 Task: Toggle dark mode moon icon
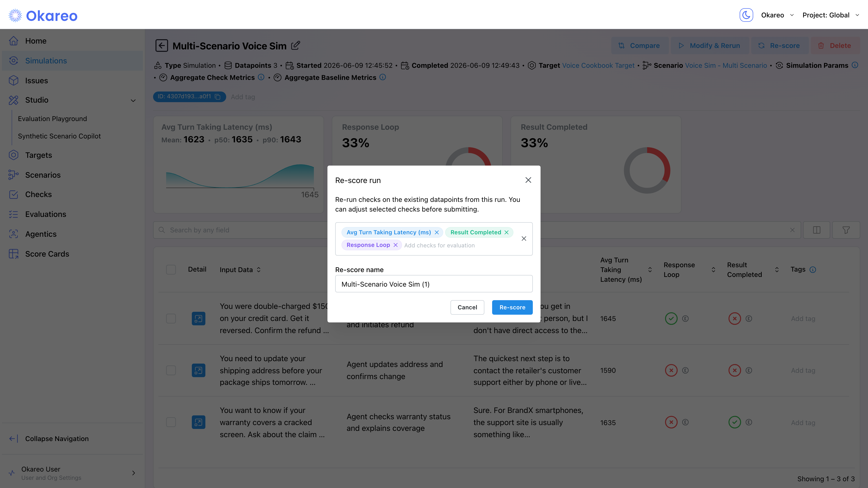click(x=746, y=15)
